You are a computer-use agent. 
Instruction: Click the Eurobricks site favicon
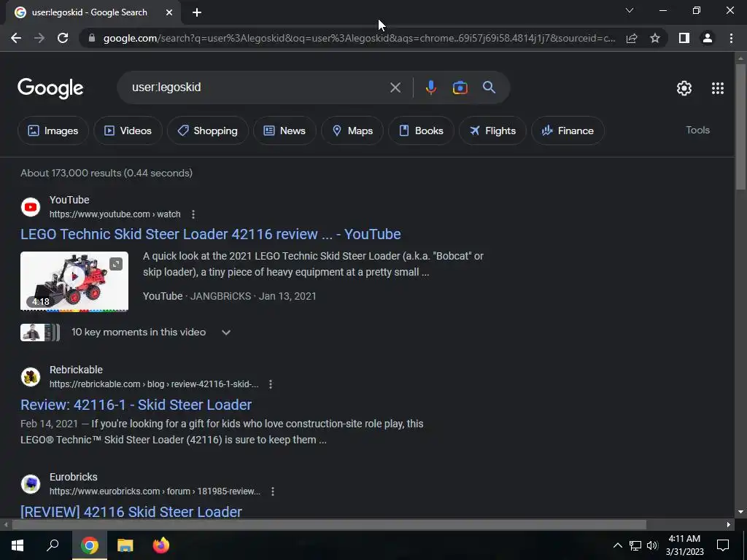[x=31, y=484]
